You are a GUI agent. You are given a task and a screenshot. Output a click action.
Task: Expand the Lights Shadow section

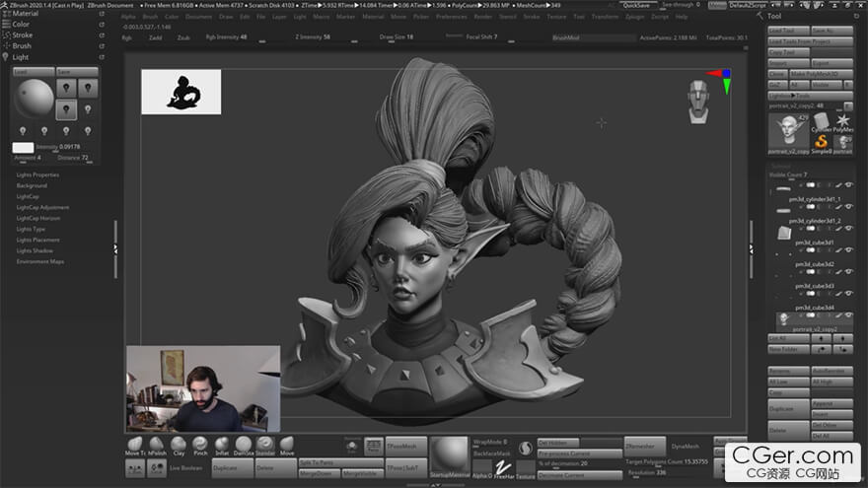(35, 250)
